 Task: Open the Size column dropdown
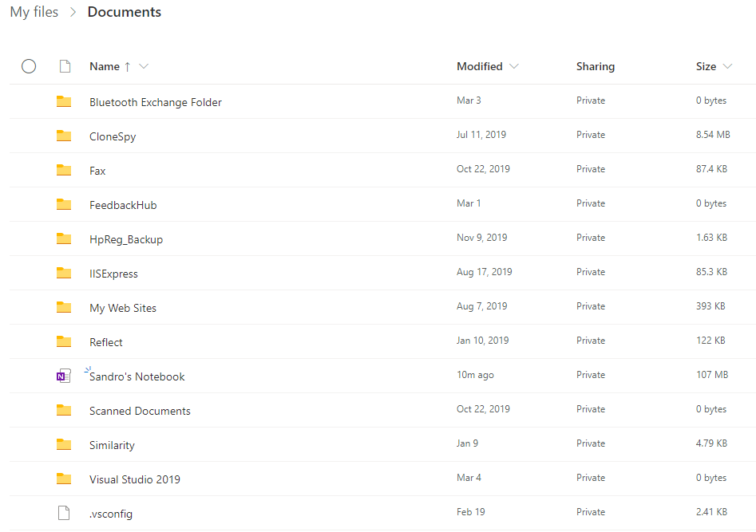click(x=727, y=66)
